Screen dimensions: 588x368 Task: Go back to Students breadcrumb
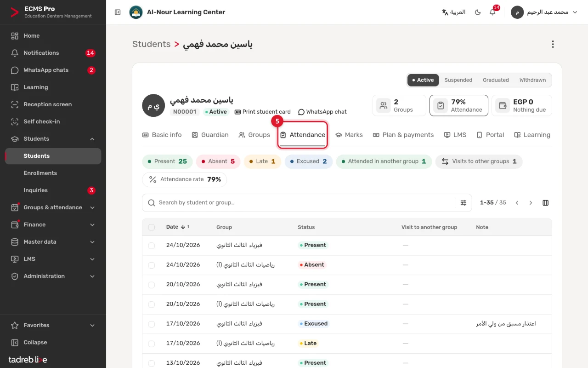(x=151, y=44)
